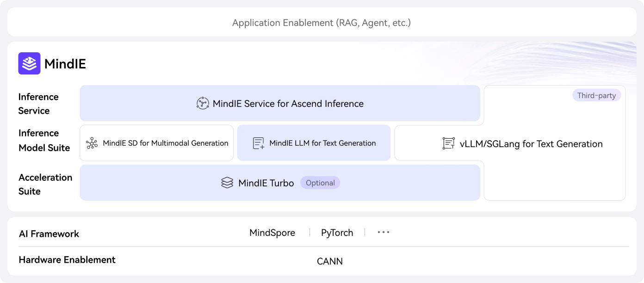Click the ellipsis after PyTorch

384,233
